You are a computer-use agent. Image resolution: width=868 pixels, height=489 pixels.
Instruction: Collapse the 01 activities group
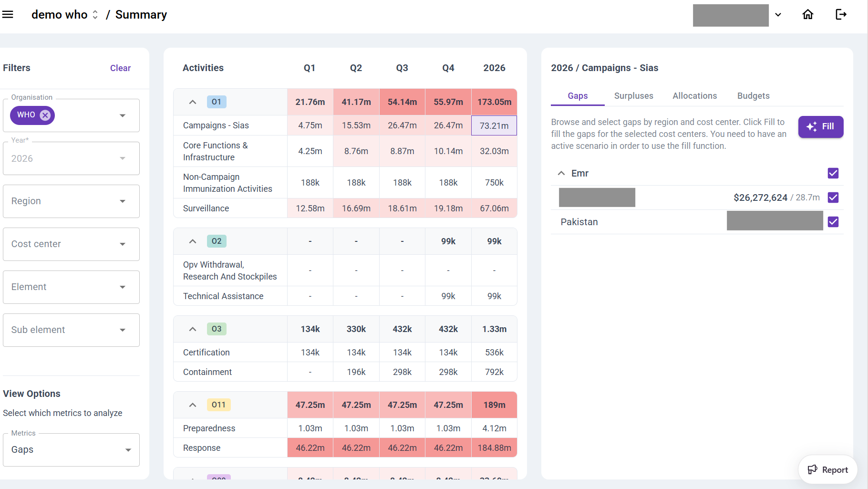click(x=193, y=102)
